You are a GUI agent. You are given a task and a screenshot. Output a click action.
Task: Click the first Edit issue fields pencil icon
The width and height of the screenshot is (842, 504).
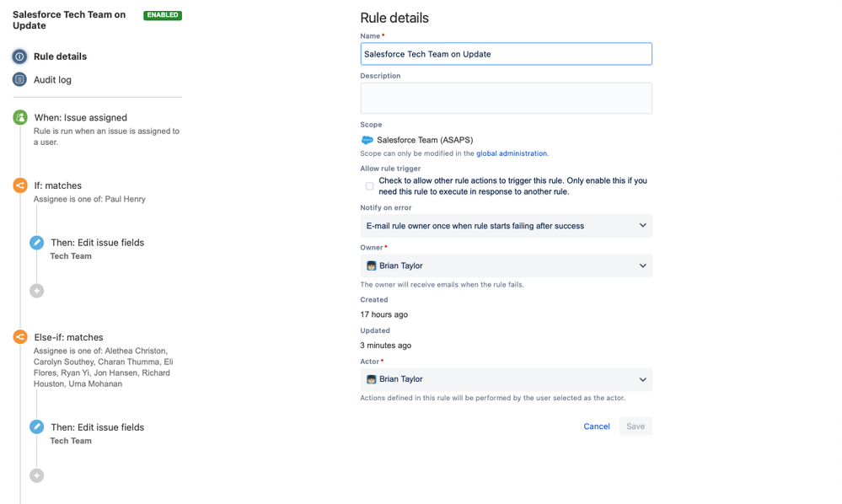[x=37, y=243]
